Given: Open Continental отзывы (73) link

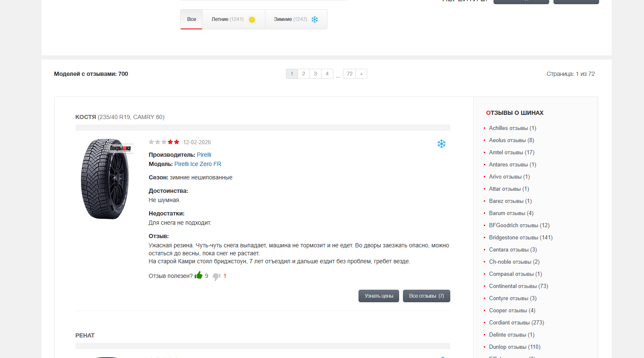Looking at the screenshot, I should [x=518, y=286].
